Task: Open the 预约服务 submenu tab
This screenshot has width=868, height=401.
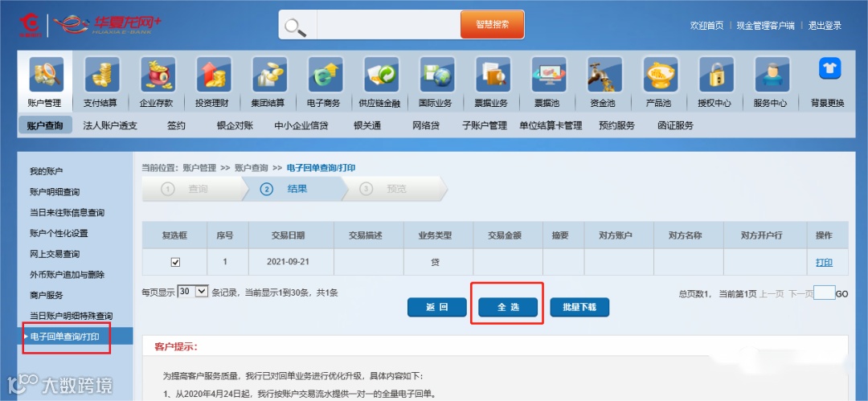Action: 616,125
